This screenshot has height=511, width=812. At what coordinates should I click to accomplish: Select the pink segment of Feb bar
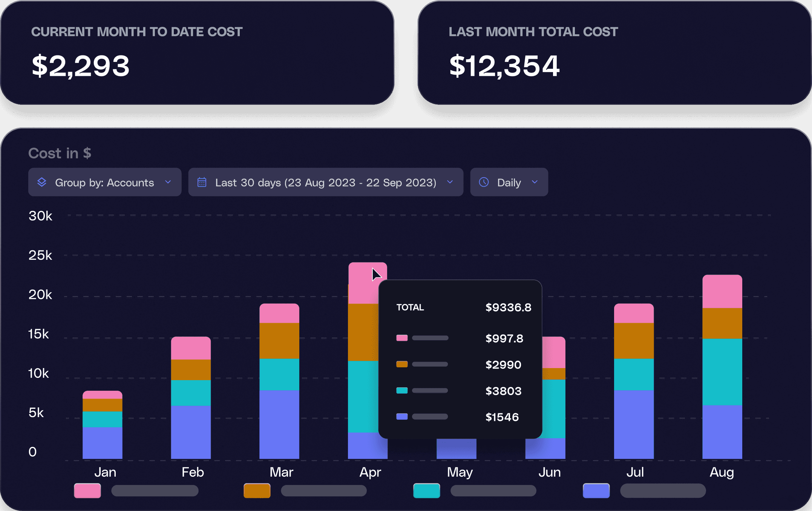pyautogui.click(x=191, y=348)
